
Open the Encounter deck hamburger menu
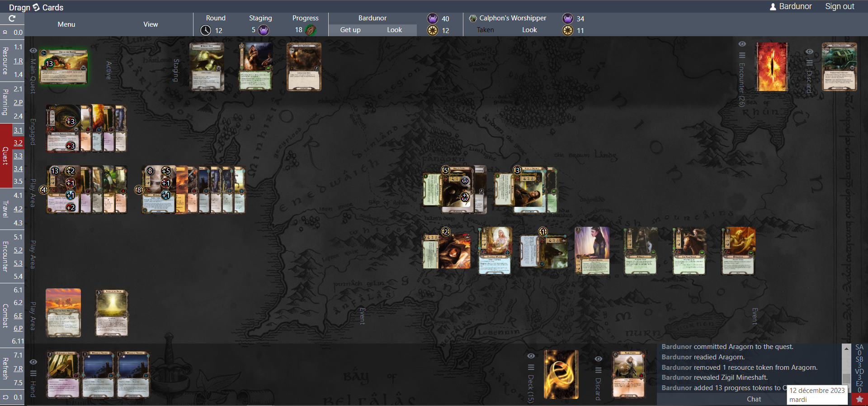(742, 55)
